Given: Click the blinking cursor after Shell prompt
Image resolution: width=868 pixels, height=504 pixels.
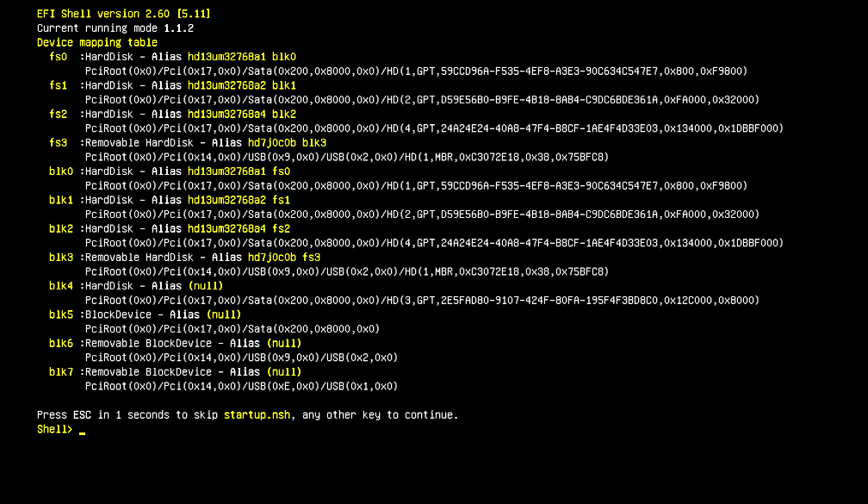Looking at the screenshot, I should pos(83,429).
